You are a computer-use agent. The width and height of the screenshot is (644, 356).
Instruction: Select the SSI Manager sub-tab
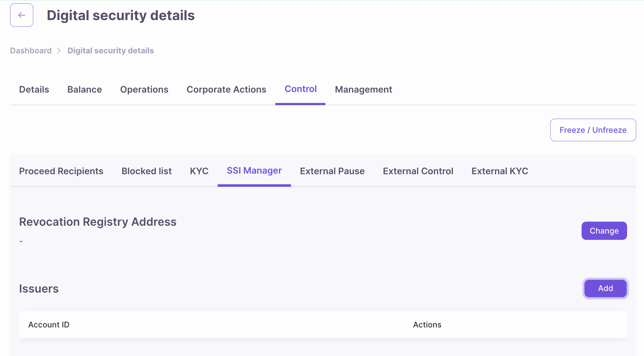254,170
